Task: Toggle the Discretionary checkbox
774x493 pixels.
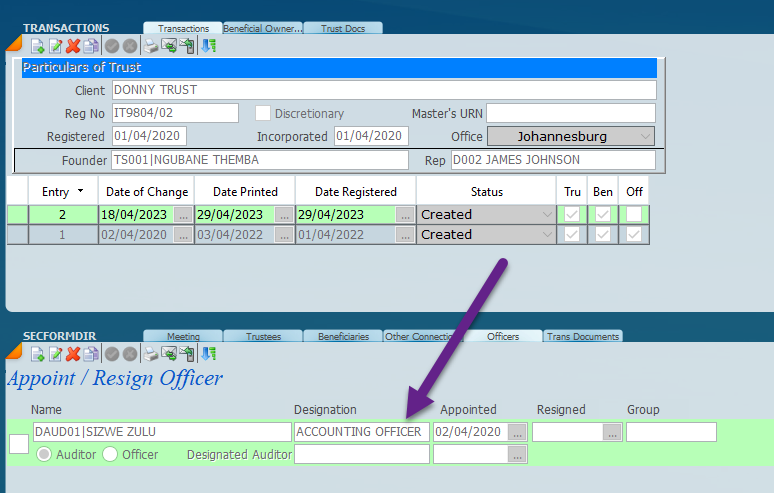Action: [x=263, y=113]
